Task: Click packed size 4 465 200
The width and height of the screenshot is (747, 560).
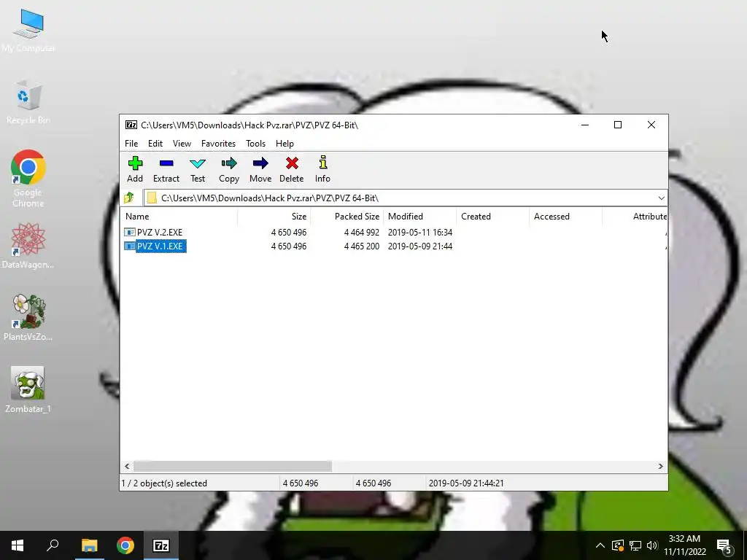Action: 362,246
